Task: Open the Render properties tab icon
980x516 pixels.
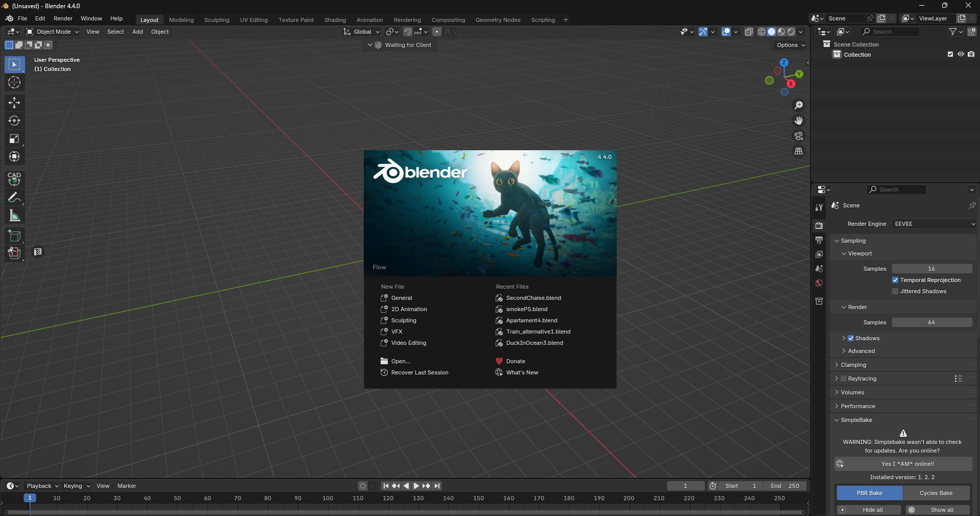Action: [x=819, y=225]
